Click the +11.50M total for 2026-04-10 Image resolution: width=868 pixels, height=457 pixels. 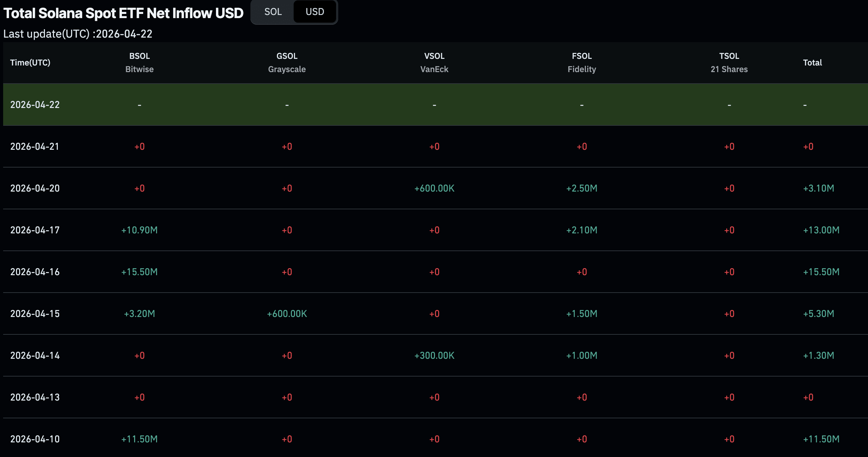[x=821, y=439]
